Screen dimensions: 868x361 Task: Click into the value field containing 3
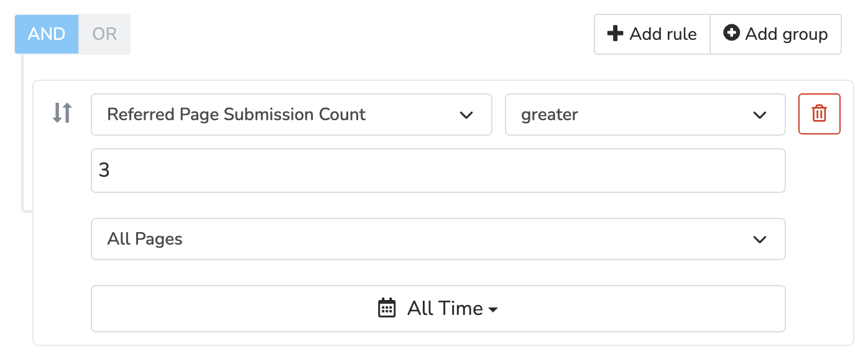tap(438, 171)
